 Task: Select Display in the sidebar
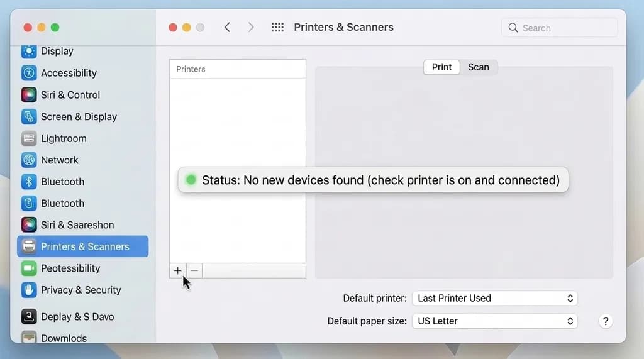[x=82, y=52]
